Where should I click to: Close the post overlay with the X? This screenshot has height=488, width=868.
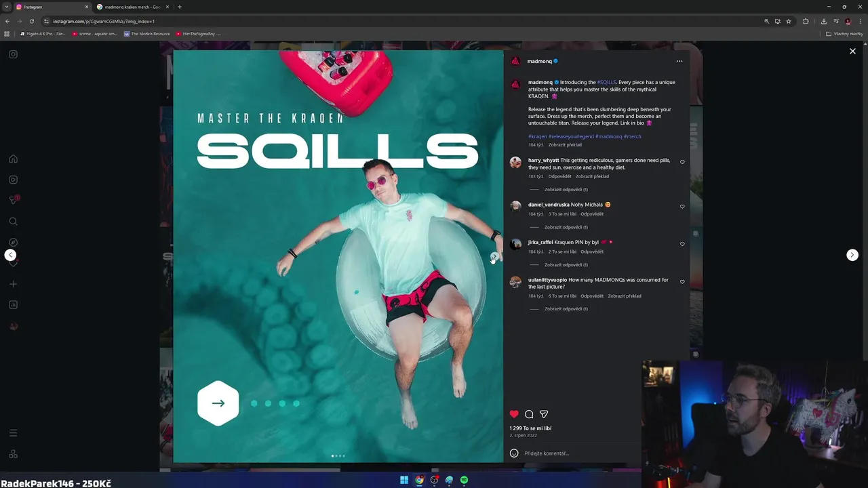tap(852, 51)
